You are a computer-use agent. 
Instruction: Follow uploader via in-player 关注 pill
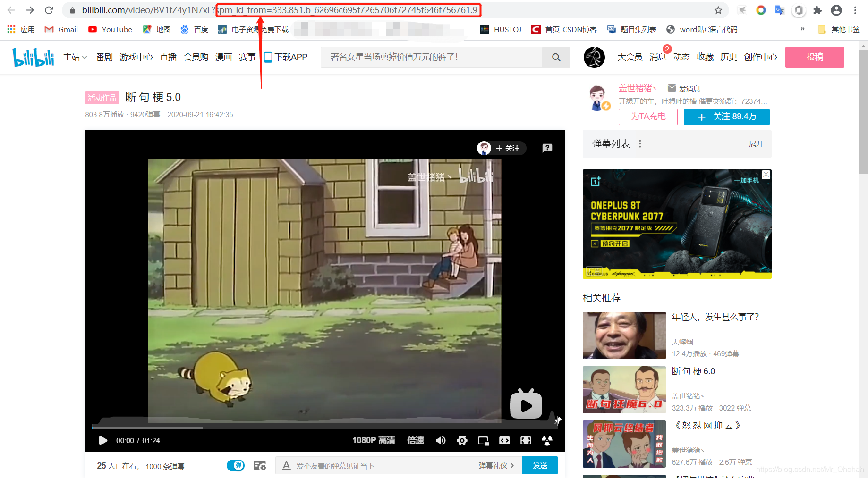point(502,148)
